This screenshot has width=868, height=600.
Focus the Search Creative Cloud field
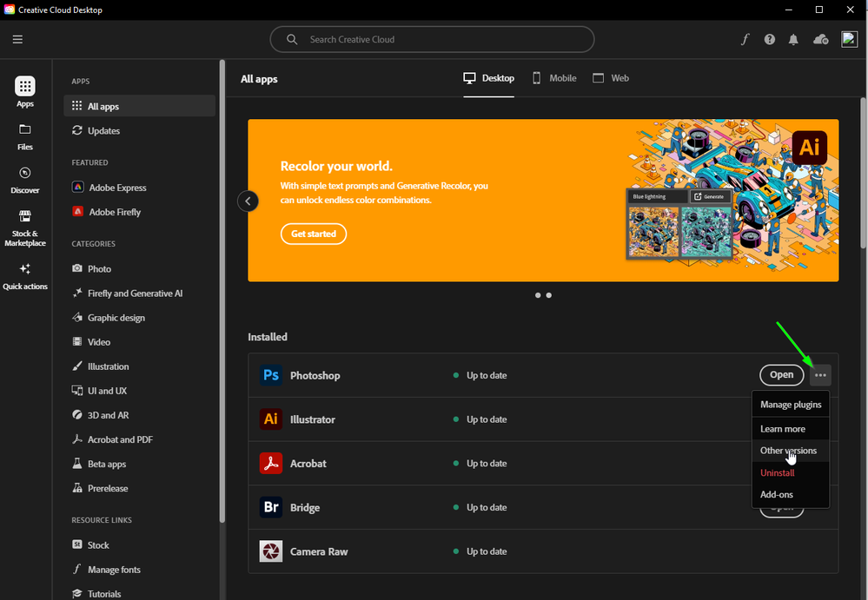[432, 39]
